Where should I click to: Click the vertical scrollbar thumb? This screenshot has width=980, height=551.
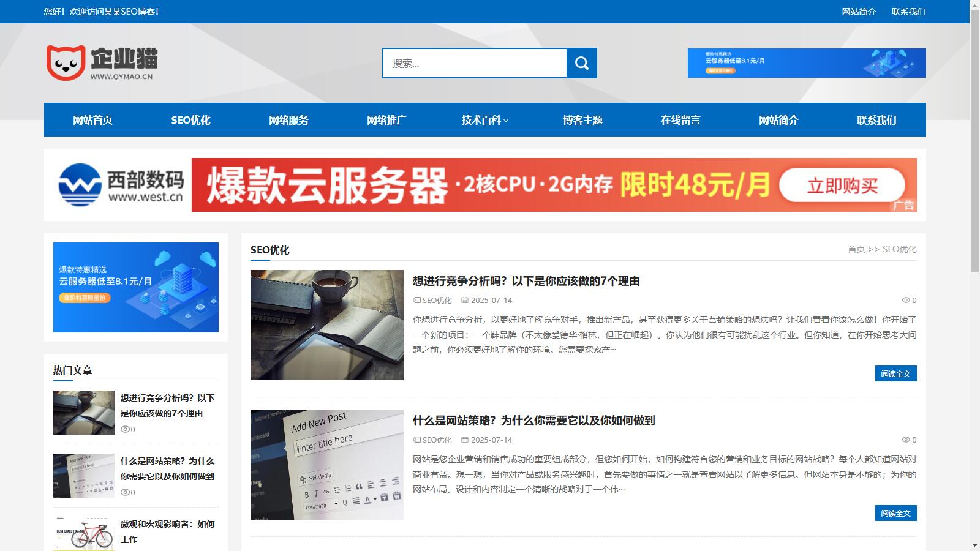(974, 141)
